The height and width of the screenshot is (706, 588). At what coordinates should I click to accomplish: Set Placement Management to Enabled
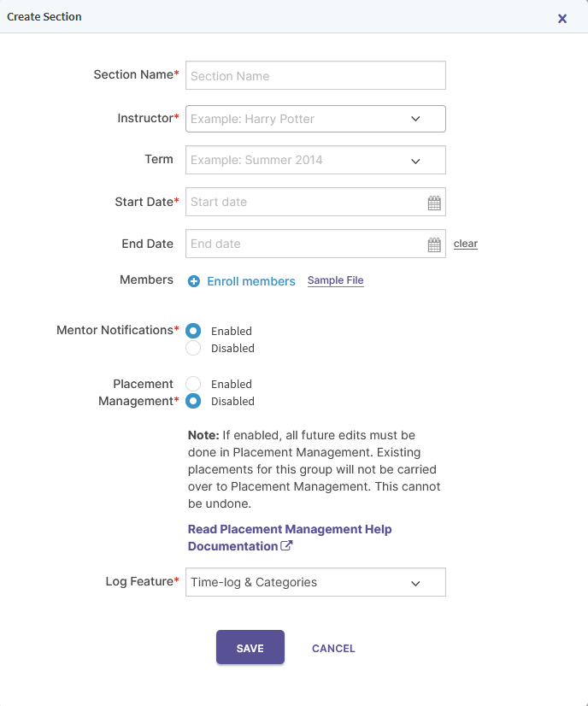pyautogui.click(x=193, y=384)
